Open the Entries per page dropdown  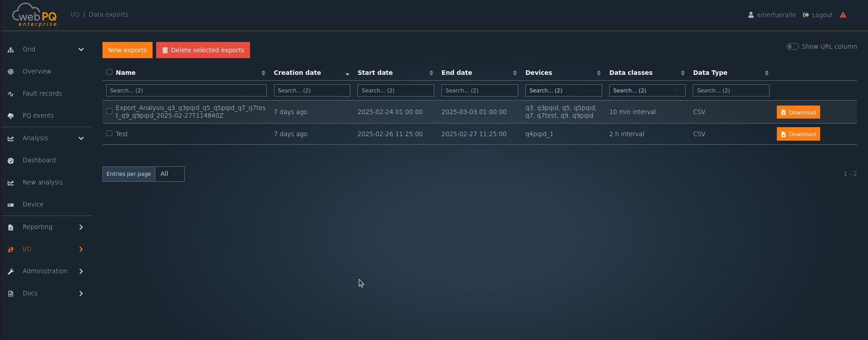tap(169, 174)
